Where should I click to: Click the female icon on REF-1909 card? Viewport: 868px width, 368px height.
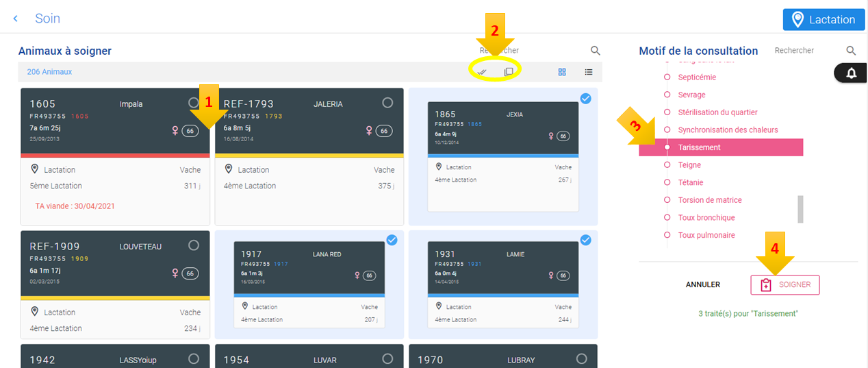[175, 273]
